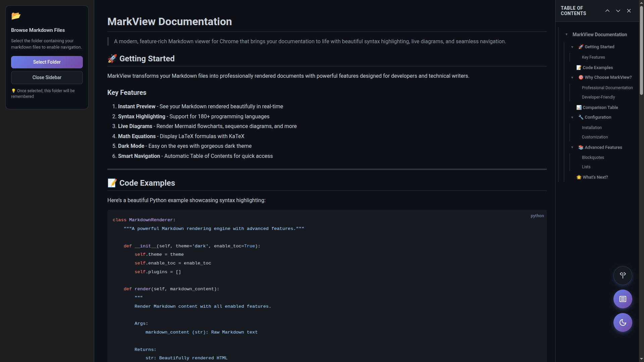Open the Installation entry under Configuration
Image resolution: width=644 pixels, height=362 pixels.
592,127
